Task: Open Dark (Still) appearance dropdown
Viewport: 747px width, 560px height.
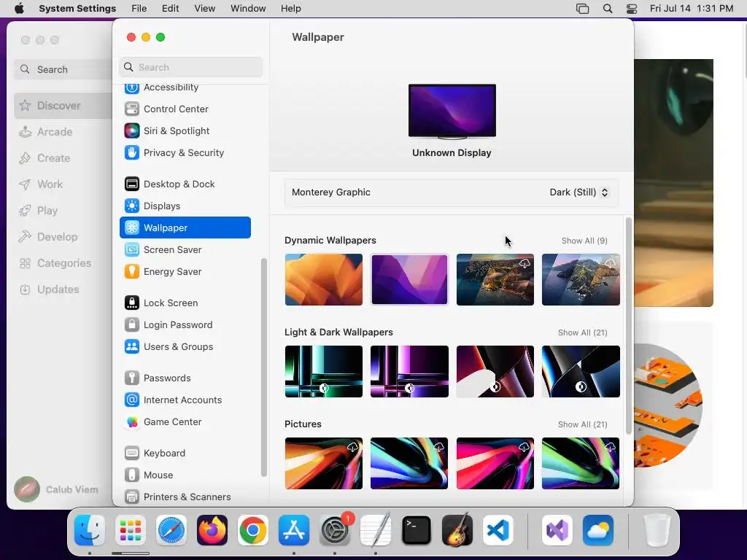Action: 578,192
